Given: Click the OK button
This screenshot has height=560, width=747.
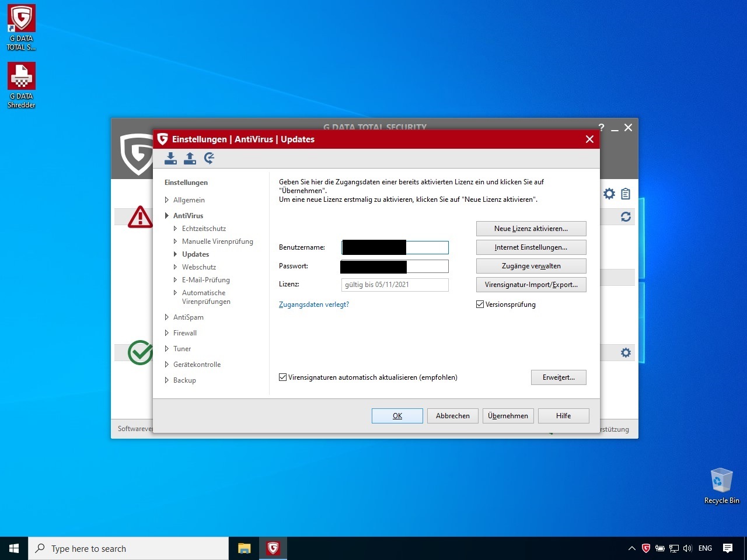Looking at the screenshot, I should 397,416.
